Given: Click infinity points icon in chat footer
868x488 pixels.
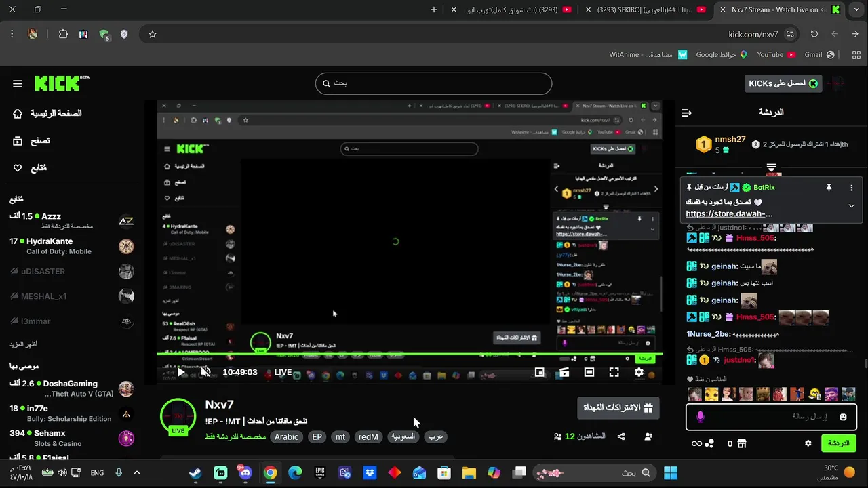Looking at the screenshot, I should tap(703, 443).
